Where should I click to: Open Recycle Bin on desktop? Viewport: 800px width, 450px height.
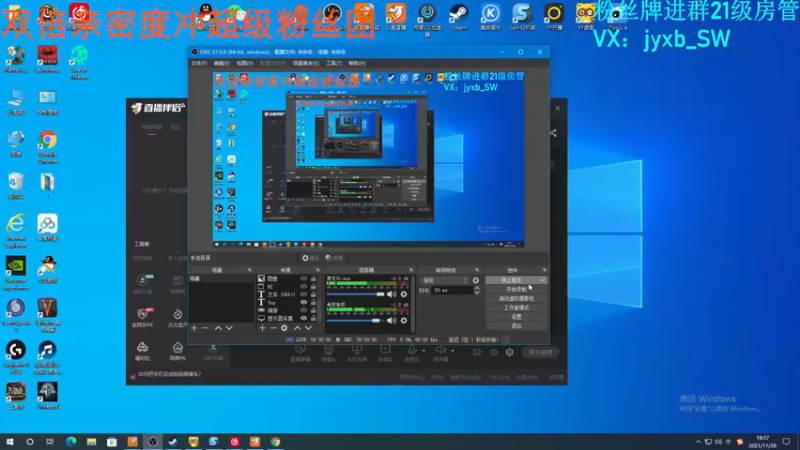coord(16,186)
